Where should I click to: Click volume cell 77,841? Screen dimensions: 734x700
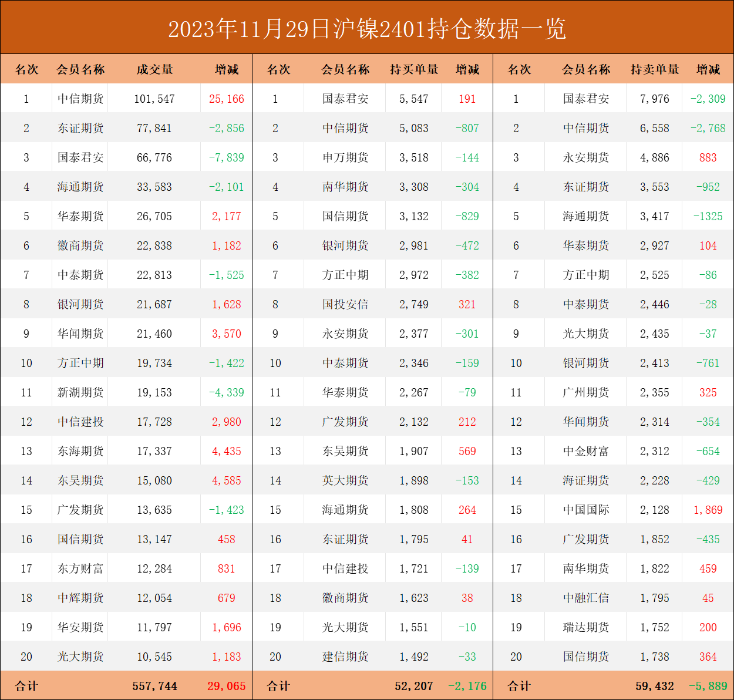154,128
